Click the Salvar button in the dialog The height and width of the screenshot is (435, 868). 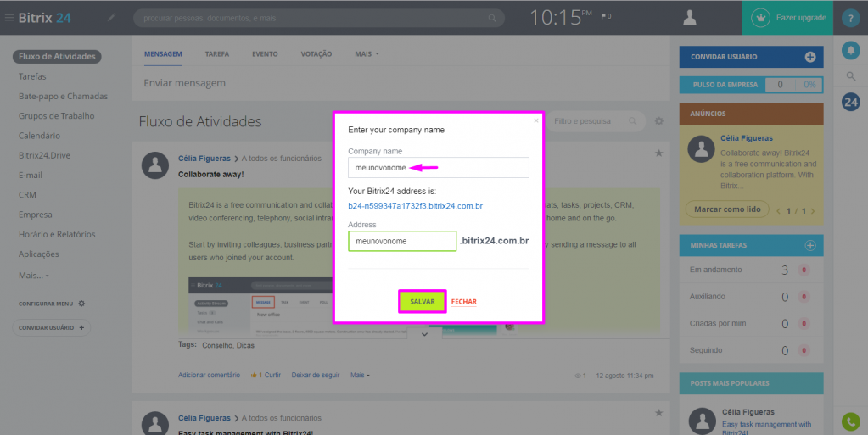pos(423,302)
